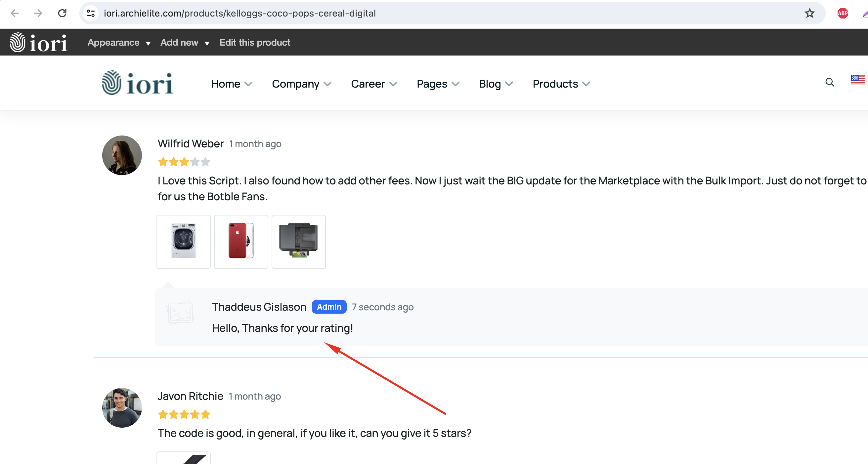Bookmark this page with the star icon
Image resolution: width=868 pixels, height=464 pixels.
coord(809,13)
